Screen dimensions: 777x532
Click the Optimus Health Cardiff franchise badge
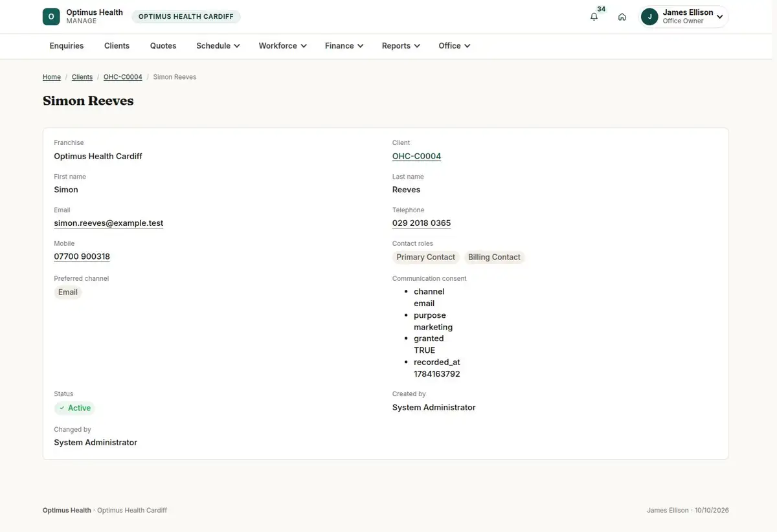(x=186, y=17)
